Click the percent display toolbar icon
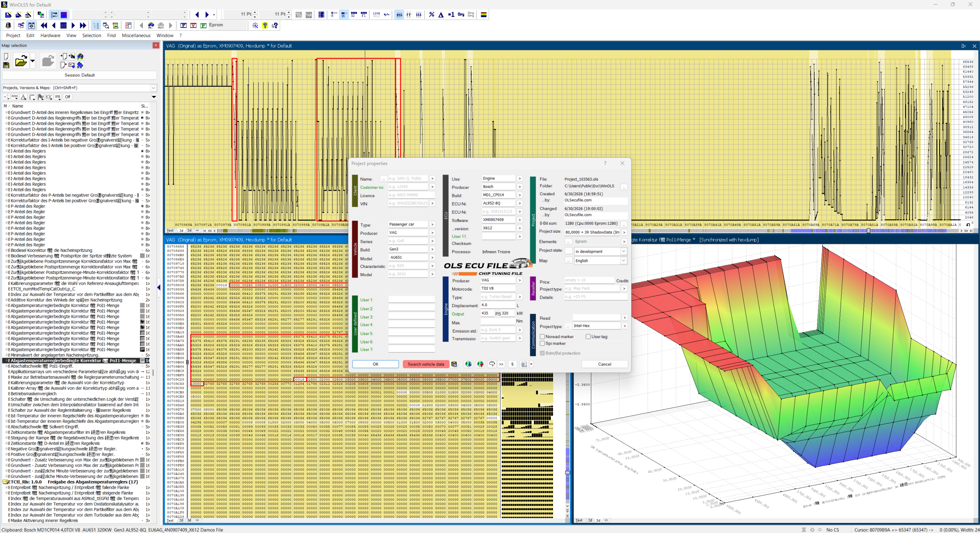The height and width of the screenshot is (533, 980). 431,15
